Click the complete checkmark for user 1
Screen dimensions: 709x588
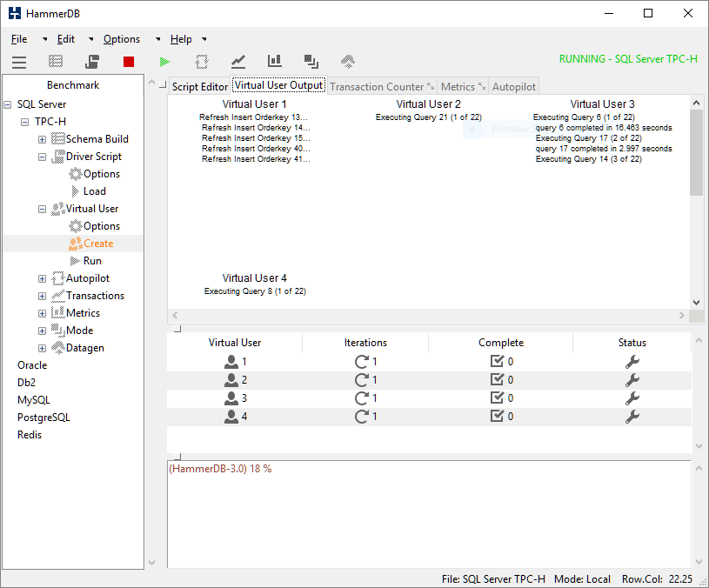tap(497, 361)
